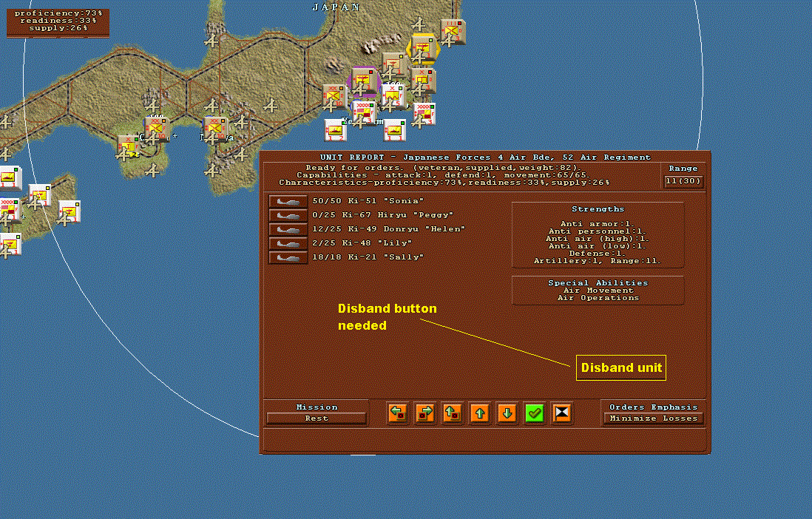This screenshot has height=519, width=812.
Task: Click the Orders Emphasis label
Action: point(654,407)
